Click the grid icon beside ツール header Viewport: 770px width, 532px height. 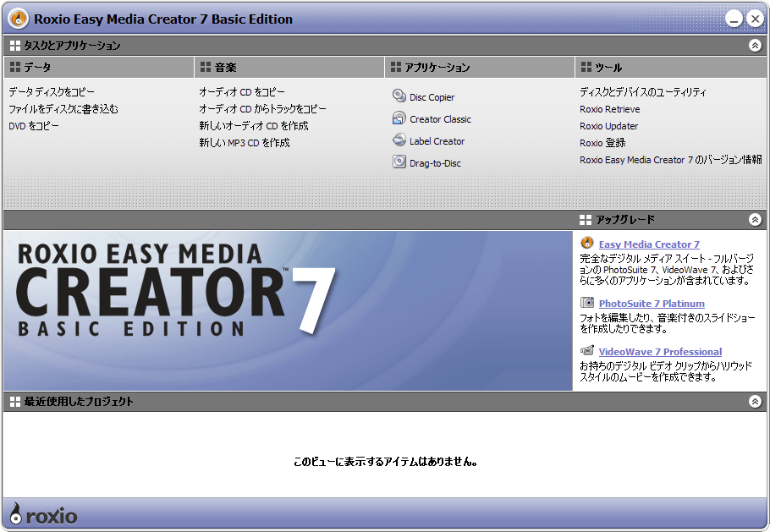pos(586,67)
